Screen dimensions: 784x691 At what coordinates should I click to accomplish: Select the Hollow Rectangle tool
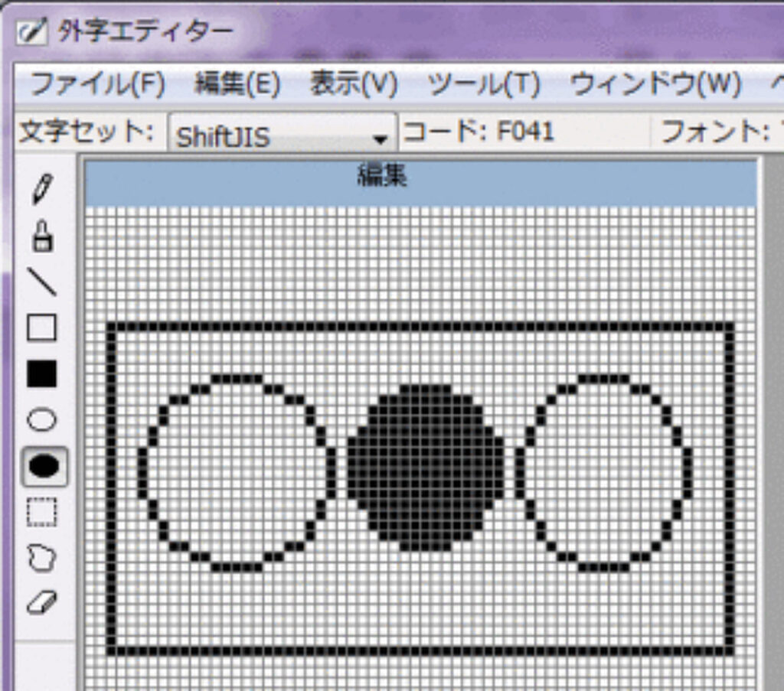pos(41,328)
